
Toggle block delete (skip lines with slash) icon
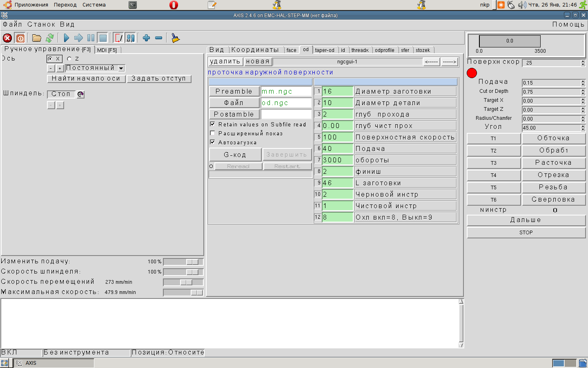pyautogui.click(x=118, y=38)
